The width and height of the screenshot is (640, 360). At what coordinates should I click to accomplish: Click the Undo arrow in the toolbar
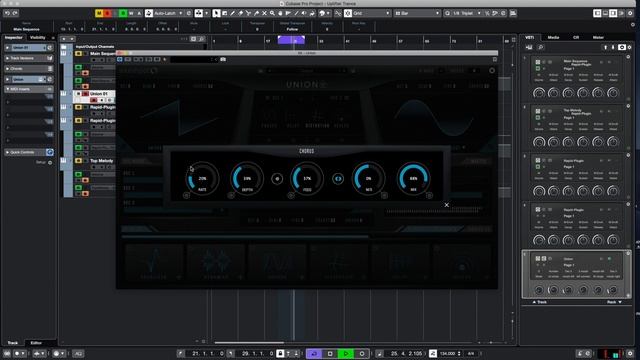click(7, 13)
